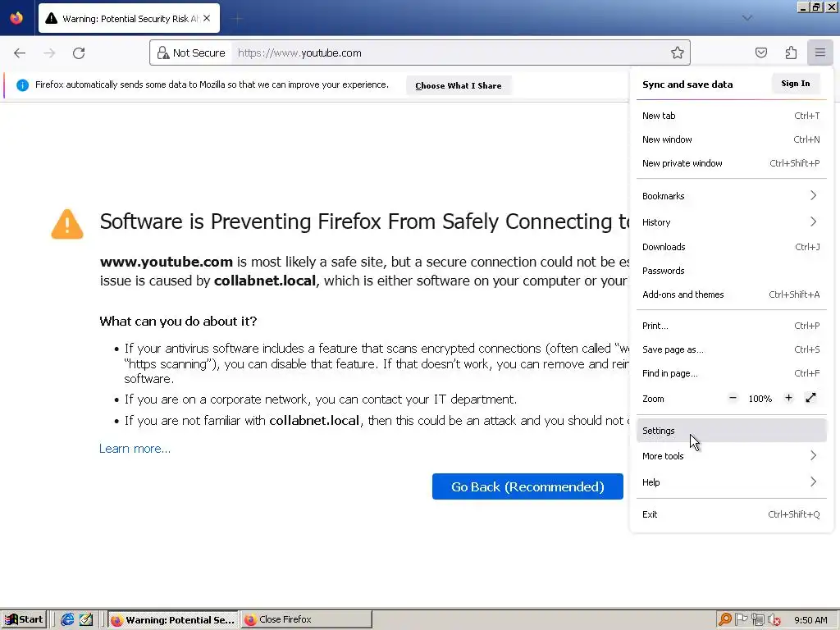Image resolution: width=840 pixels, height=630 pixels.
Task: Click the forward navigation arrow
Action: tap(49, 53)
